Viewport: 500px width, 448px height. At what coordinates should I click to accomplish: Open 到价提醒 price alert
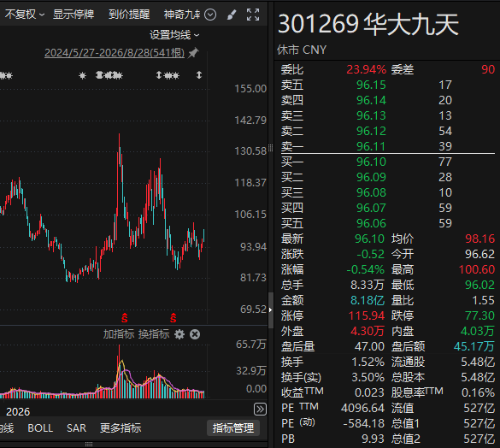(129, 15)
